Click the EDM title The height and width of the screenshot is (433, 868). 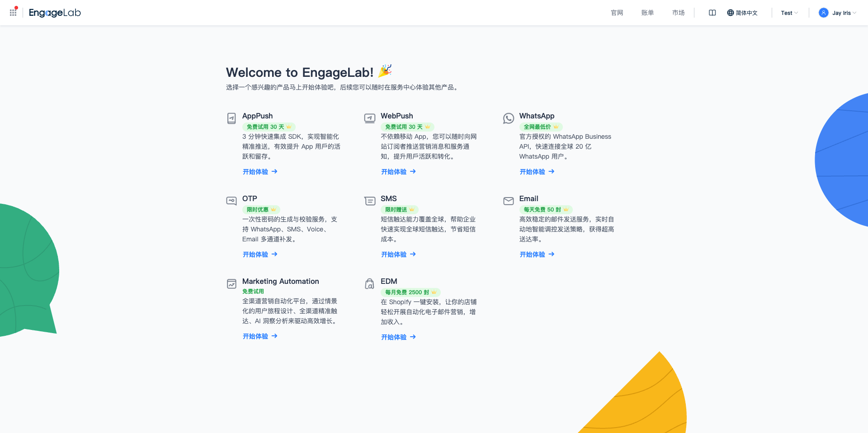pos(389,281)
